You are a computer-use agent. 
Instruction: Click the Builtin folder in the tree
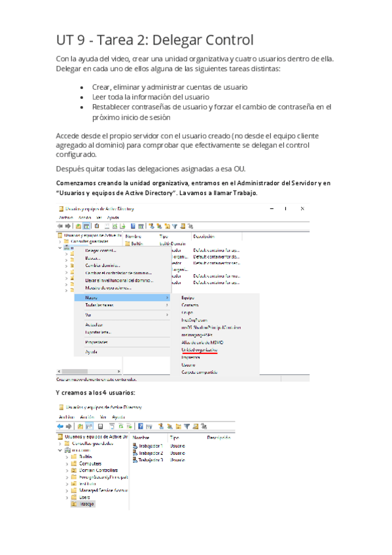click(x=82, y=457)
